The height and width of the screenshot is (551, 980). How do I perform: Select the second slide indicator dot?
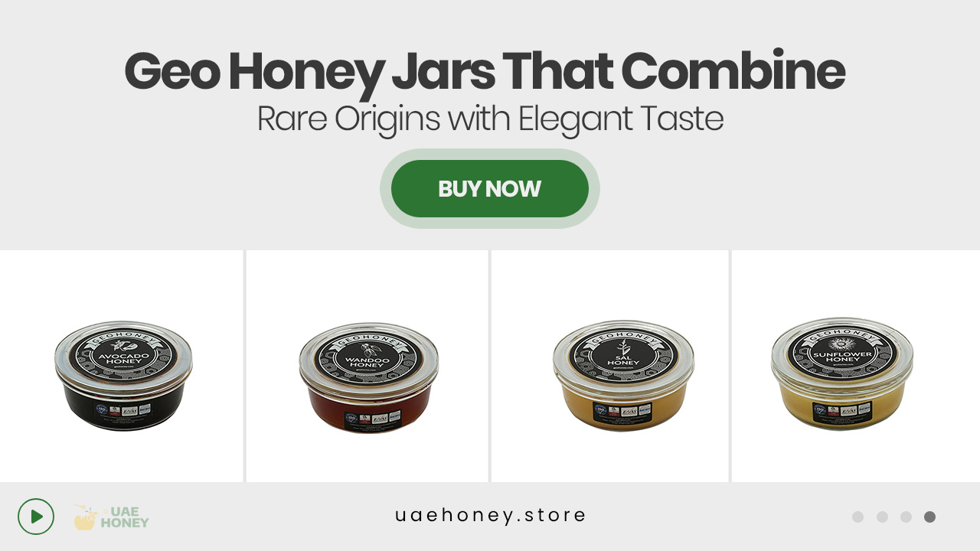[x=882, y=517]
